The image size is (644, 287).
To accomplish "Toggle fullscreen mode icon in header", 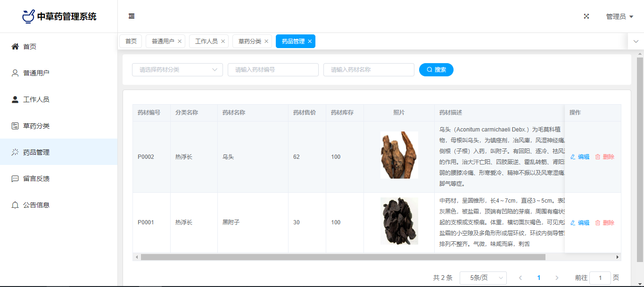I will click(586, 16).
